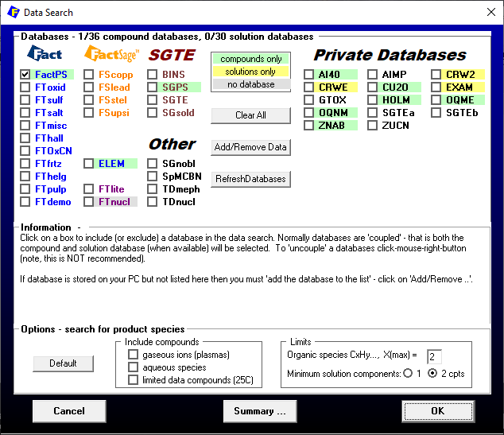The width and height of the screenshot is (504, 435).
Task: Click the Clear All button
Action: (x=250, y=115)
